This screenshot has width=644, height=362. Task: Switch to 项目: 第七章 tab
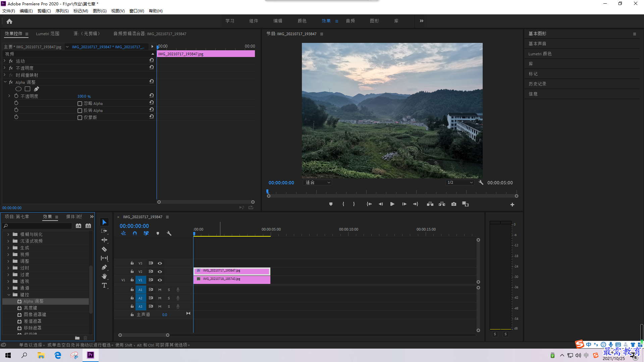(x=17, y=217)
